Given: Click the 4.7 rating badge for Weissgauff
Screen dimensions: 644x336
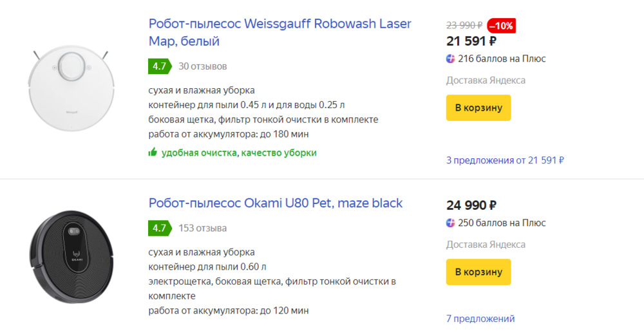Looking at the screenshot, I should (x=160, y=66).
